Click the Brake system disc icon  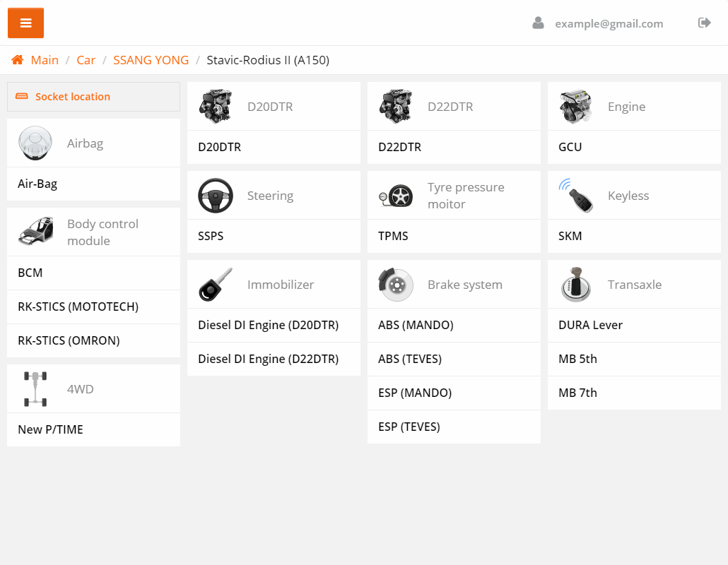[x=396, y=285]
